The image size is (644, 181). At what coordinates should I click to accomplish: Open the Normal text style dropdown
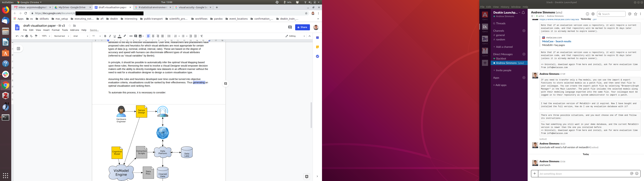click(x=62, y=36)
